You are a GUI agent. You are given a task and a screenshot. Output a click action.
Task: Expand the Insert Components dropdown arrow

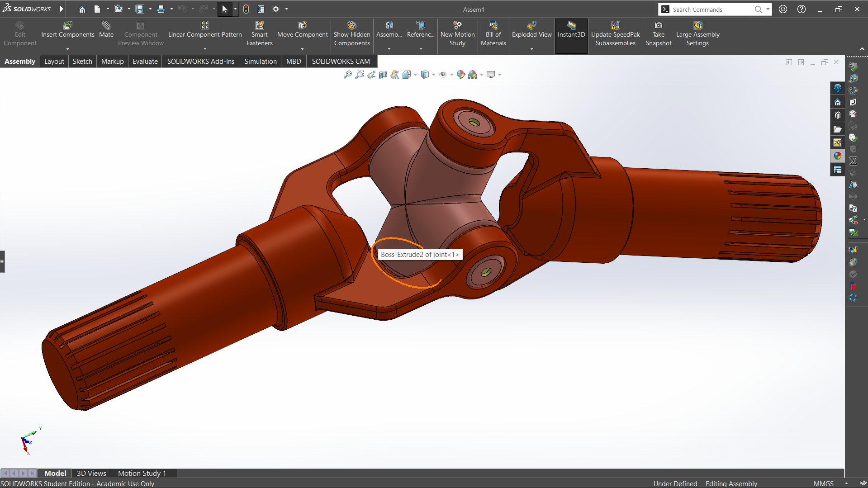[x=68, y=49]
